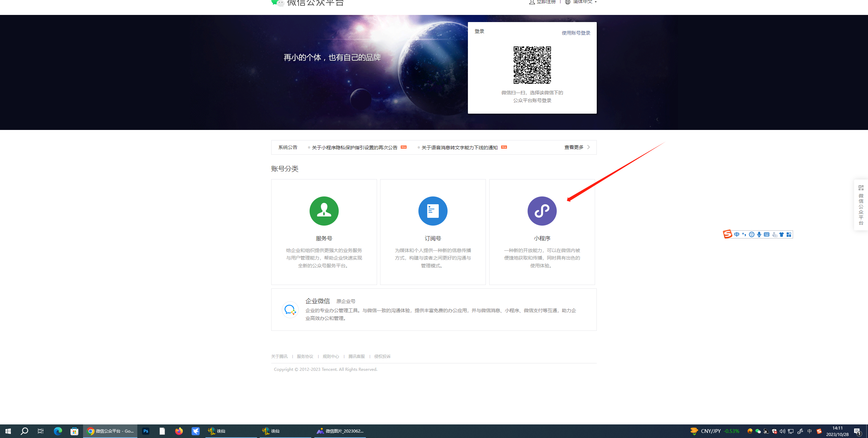Open the blue bird app on taskbar
This screenshot has width=868, height=438.
point(196,431)
